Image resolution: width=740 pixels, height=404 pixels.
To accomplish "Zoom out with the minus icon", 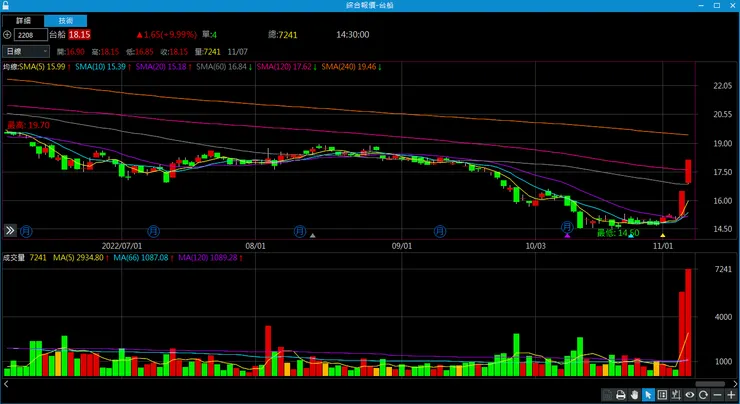I will tap(717, 395).
